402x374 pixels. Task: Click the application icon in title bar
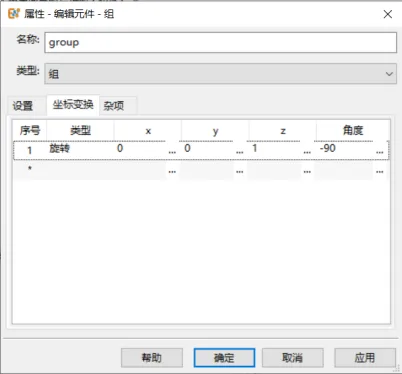14,14
